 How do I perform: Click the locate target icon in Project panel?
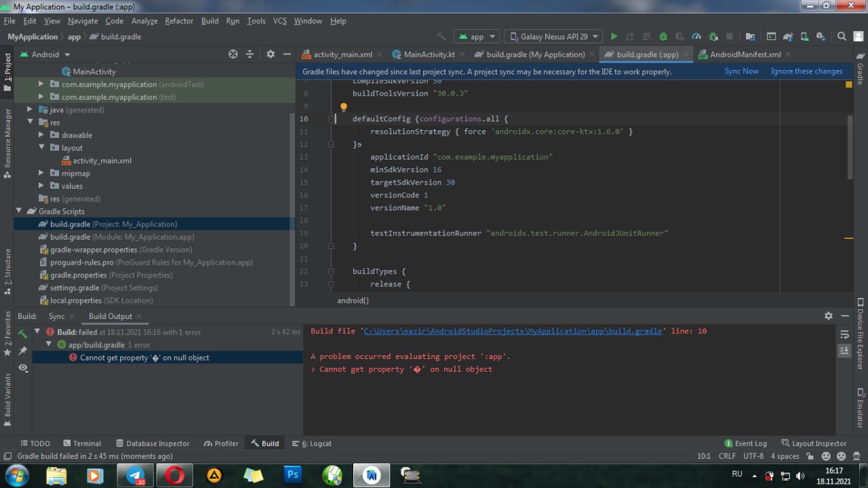point(233,54)
